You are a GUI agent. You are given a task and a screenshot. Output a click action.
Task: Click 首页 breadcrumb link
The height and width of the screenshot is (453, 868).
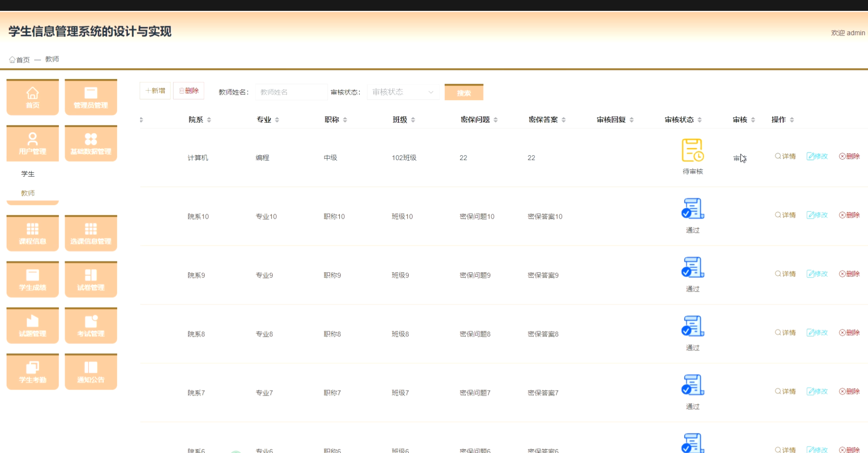20,59
